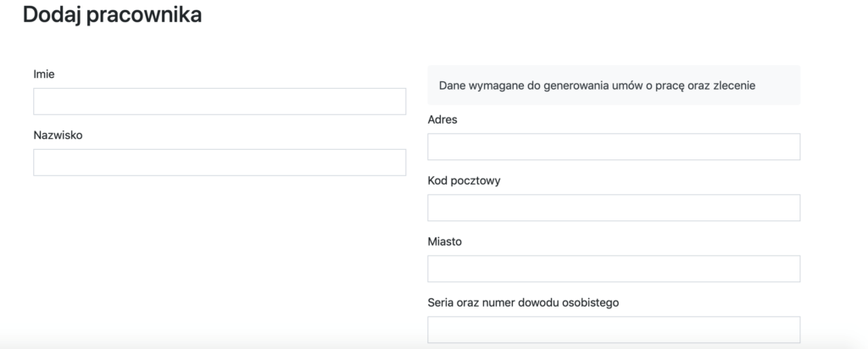Click the blank area below the Nazwisko field
The width and height of the screenshot is (868, 349).
(220, 254)
